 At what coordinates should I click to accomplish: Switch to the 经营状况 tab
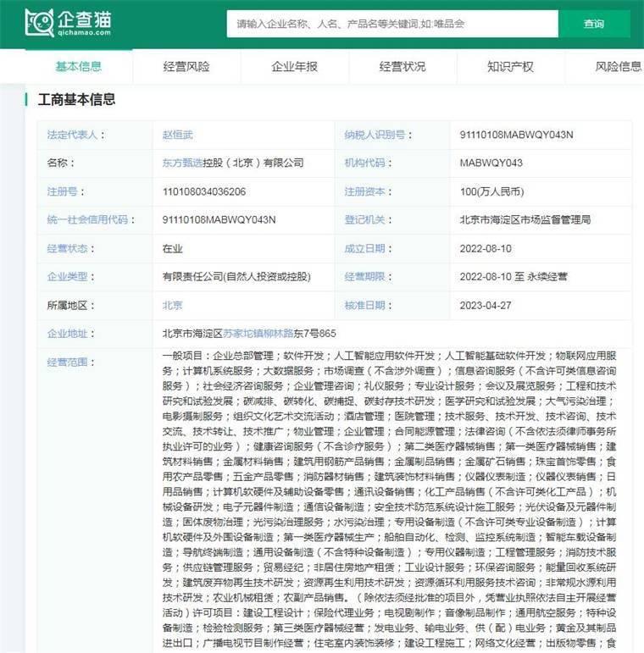[x=402, y=67]
